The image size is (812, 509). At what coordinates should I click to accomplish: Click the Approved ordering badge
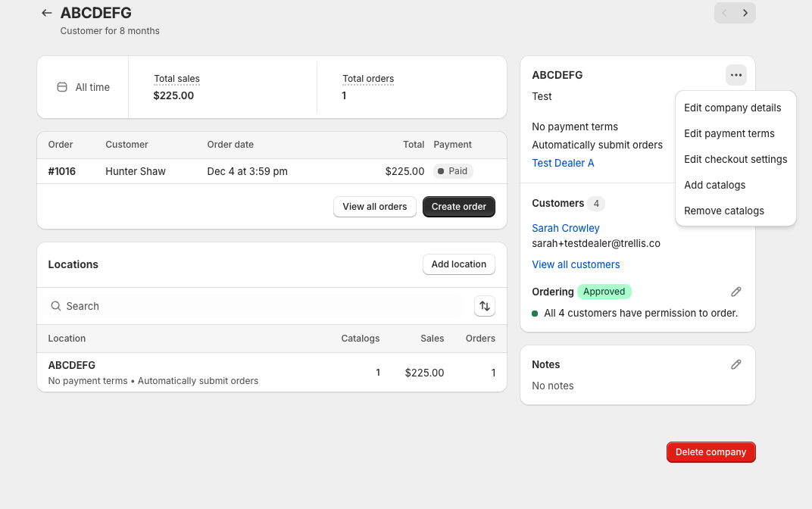pos(604,292)
